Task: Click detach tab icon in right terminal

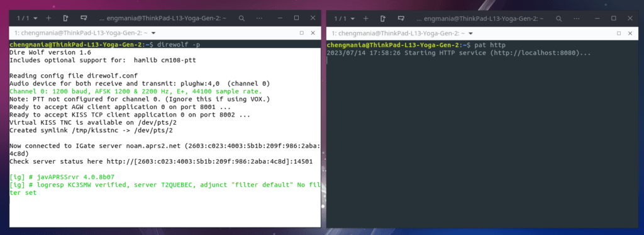Action: coord(383,18)
